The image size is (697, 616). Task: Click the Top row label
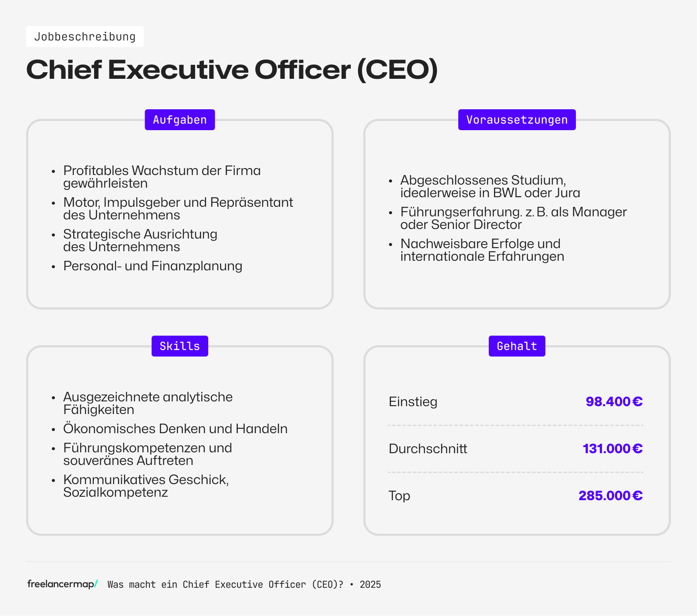click(x=399, y=495)
